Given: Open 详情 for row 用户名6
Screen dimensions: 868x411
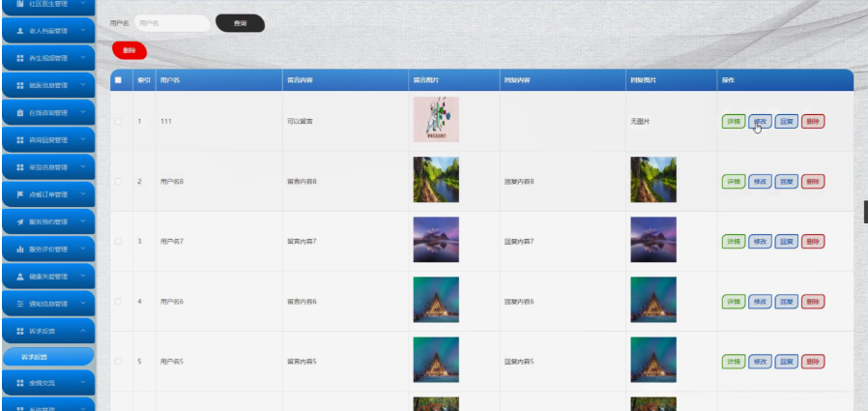Looking at the screenshot, I should point(734,302).
